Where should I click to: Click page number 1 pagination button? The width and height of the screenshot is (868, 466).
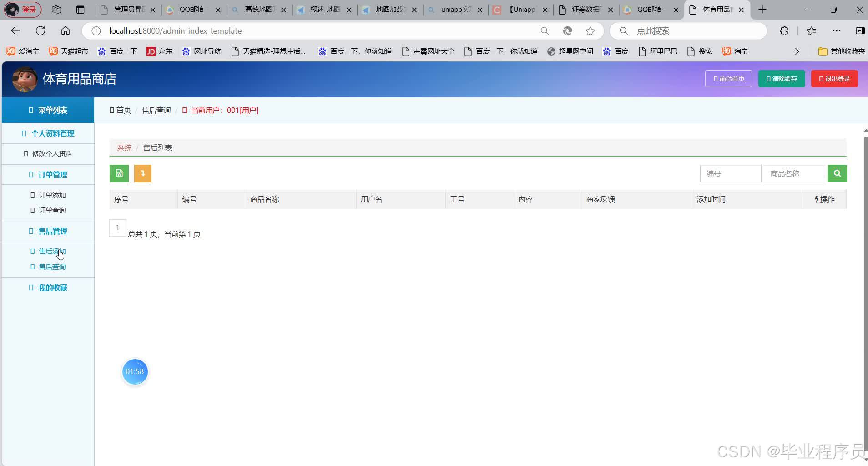click(117, 228)
